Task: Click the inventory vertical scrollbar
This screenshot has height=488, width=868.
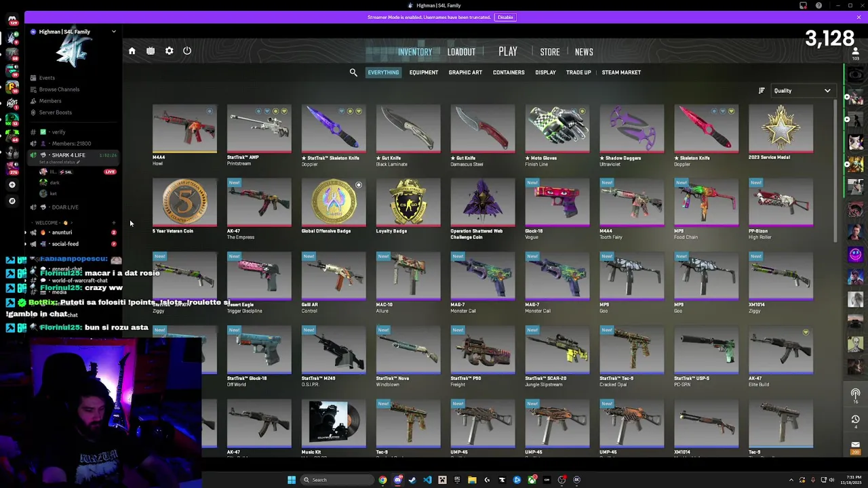Action: (837, 172)
